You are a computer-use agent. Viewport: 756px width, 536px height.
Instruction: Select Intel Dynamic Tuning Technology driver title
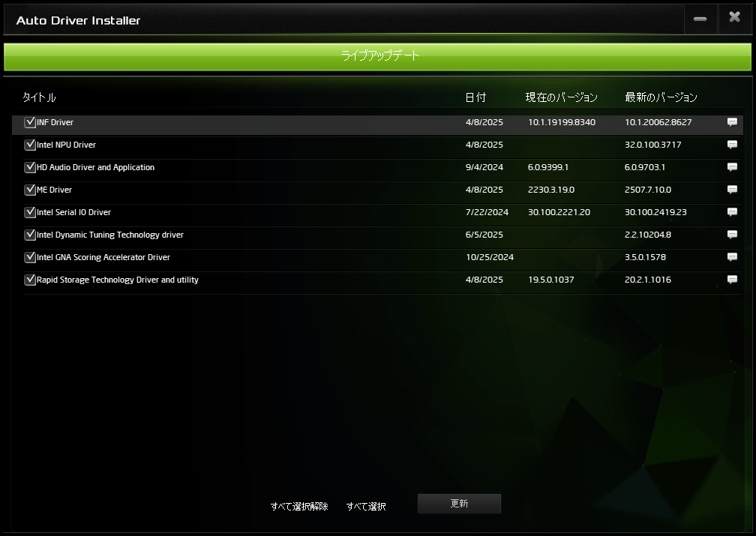point(110,235)
